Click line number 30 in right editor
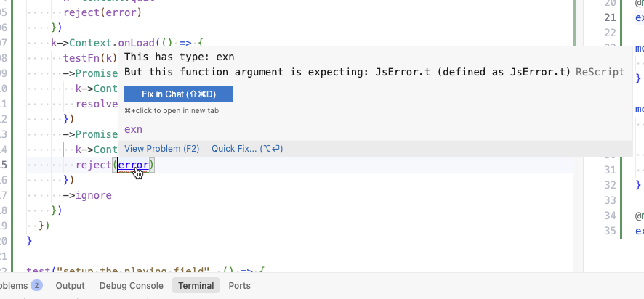 tap(611, 155)
